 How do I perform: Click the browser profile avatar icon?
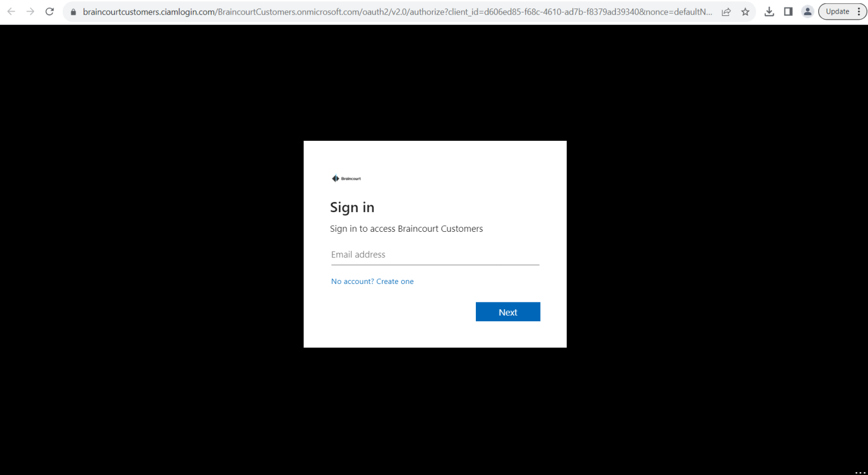pos(807,11)
